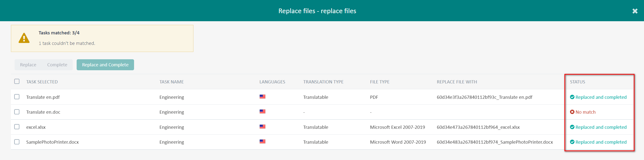Select the SamplePhotoPrinter.docx task name
This screenshot has height=160, width=644.
coord(53,142)
